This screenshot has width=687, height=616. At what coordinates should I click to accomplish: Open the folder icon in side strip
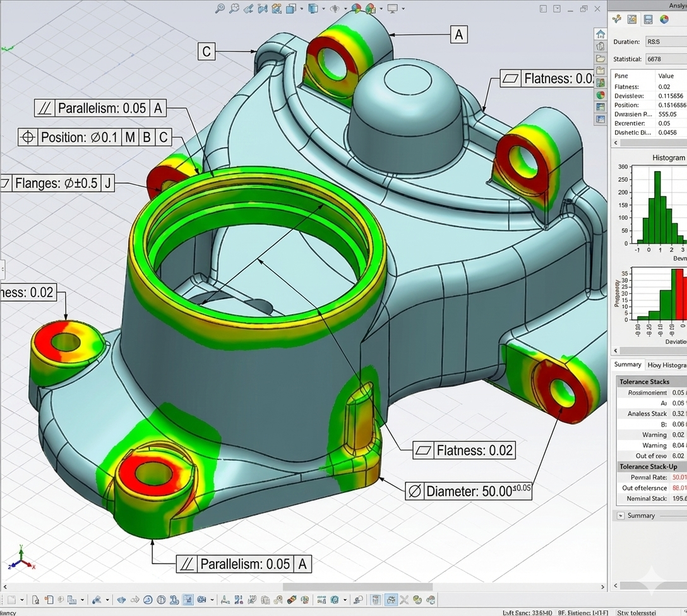point(600,58)
